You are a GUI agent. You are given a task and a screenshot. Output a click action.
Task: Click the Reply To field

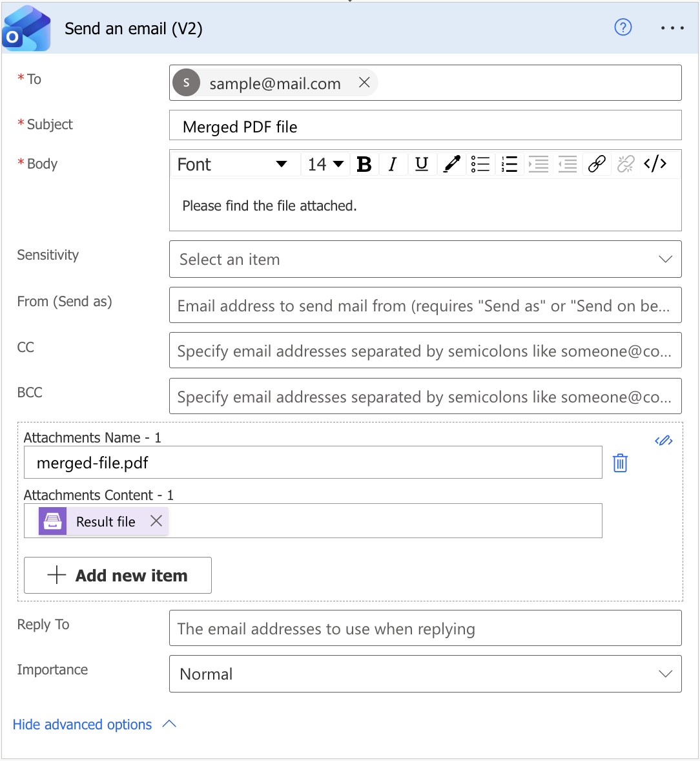(x=426, y=628)
